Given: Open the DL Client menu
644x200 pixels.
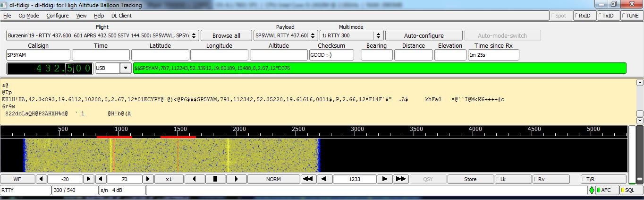Looking at the screenshot, I should pos(121,16).
